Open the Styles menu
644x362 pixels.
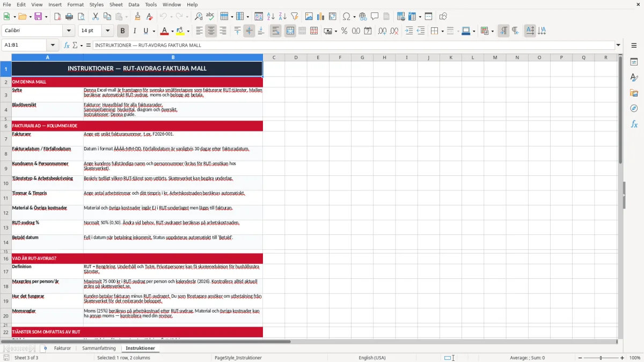point(97,4)
